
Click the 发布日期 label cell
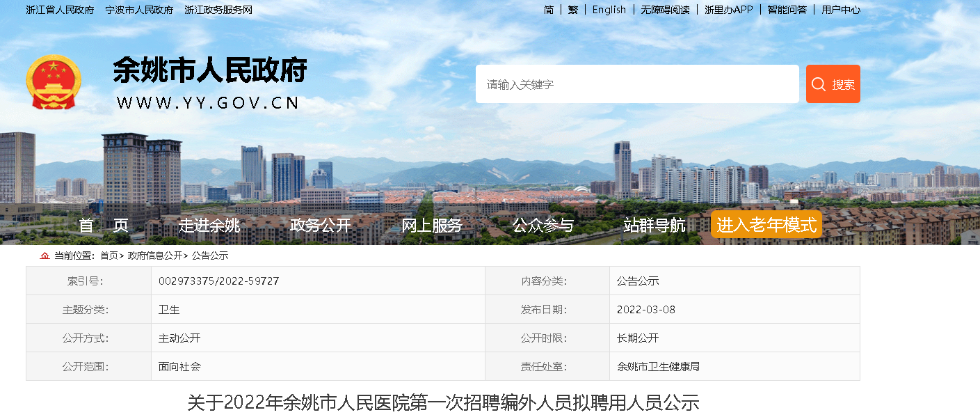click(x=547, y=309)
